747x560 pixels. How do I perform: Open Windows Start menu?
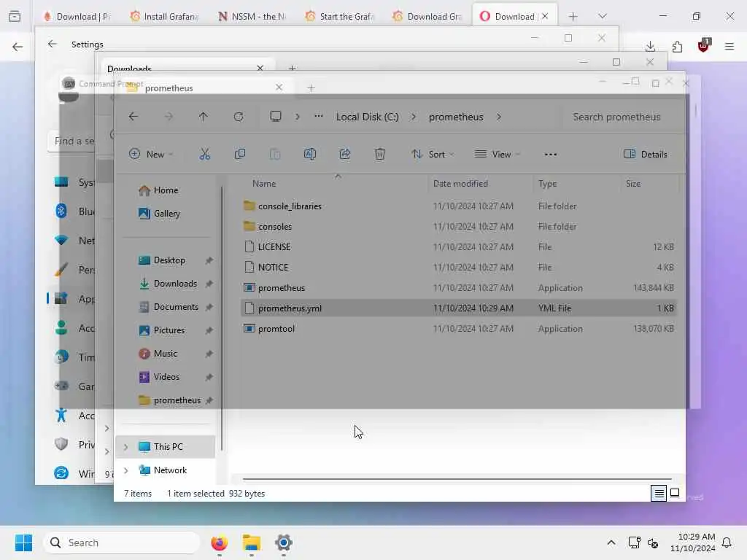point(23,542)
